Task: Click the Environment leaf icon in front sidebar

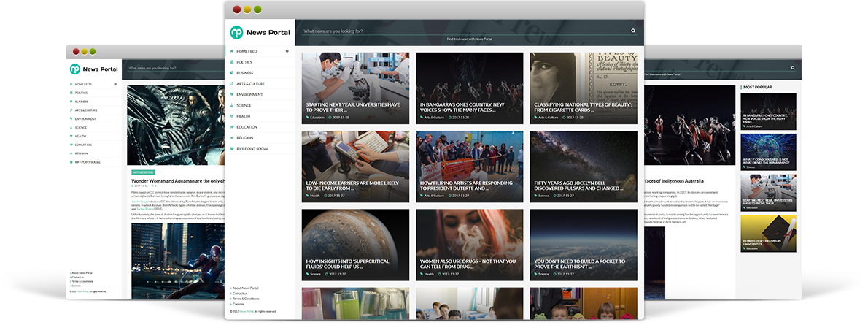Action: coord(231,94)
